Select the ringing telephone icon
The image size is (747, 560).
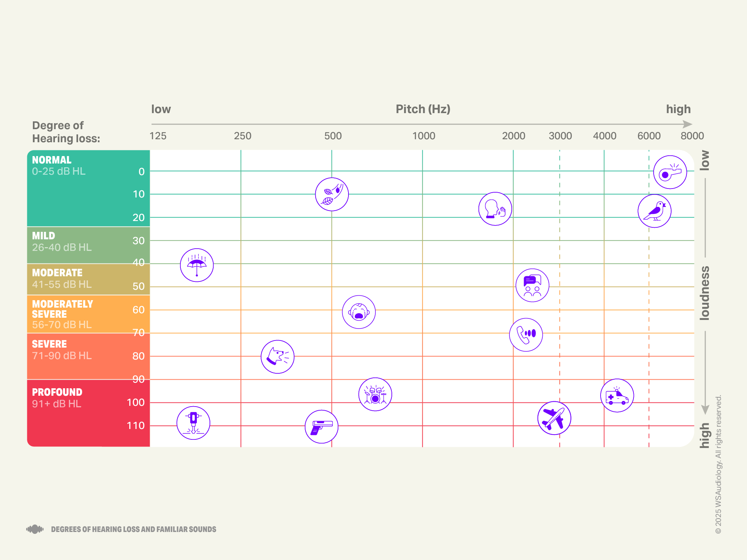[x=526, y=335]
